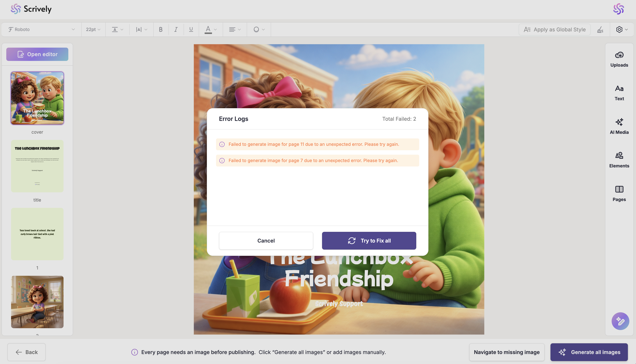Open the text color picker
Image resolution: width=636 pixels, height=364 pixels.
pyautogui.click(x=211, y=30)
